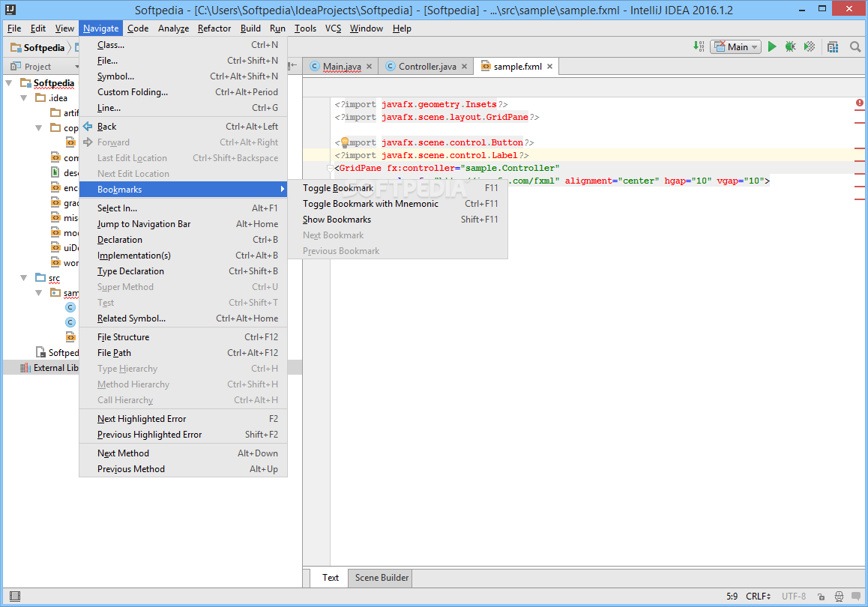Viewport: 868px width, 607px height.
Task: Choose Next Method menu entry
Action: tap(184, 453)
